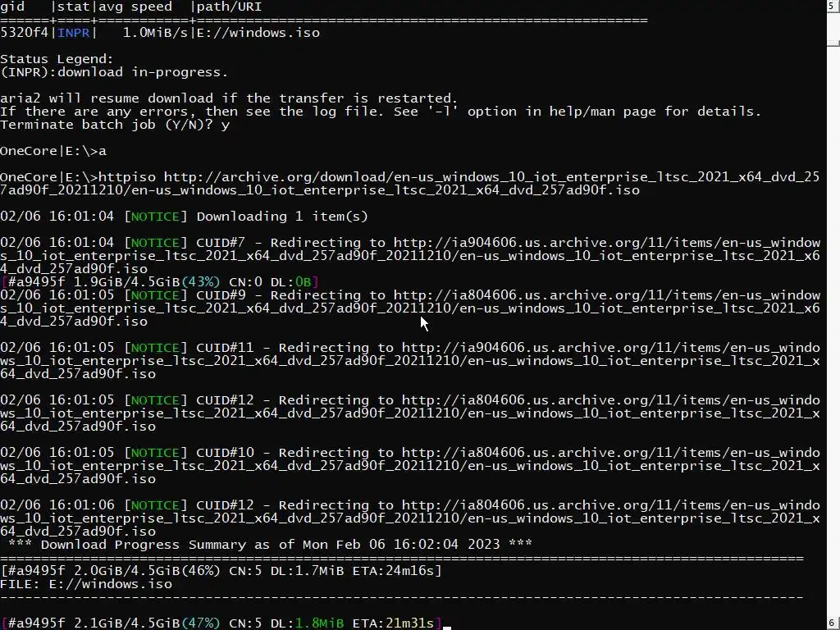Click the E://windows.iso path in the gid table row
The height and width of the screenshot is (630, 840).
click(258, 33)
